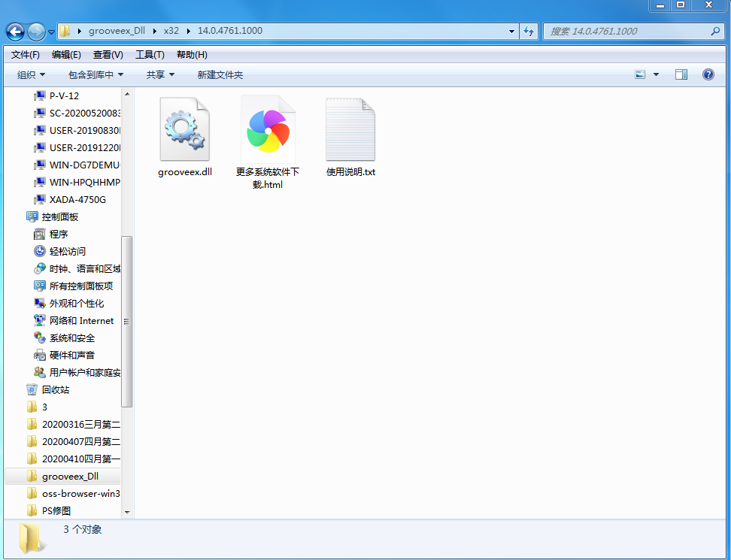Select folder 3 in navigation tree
Viewport: 731px width, 560px height.
click(44, 407)
